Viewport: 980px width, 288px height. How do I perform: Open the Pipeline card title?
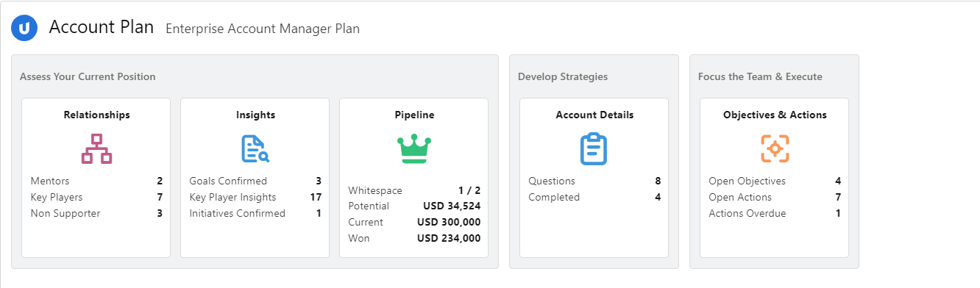(414, 115)
